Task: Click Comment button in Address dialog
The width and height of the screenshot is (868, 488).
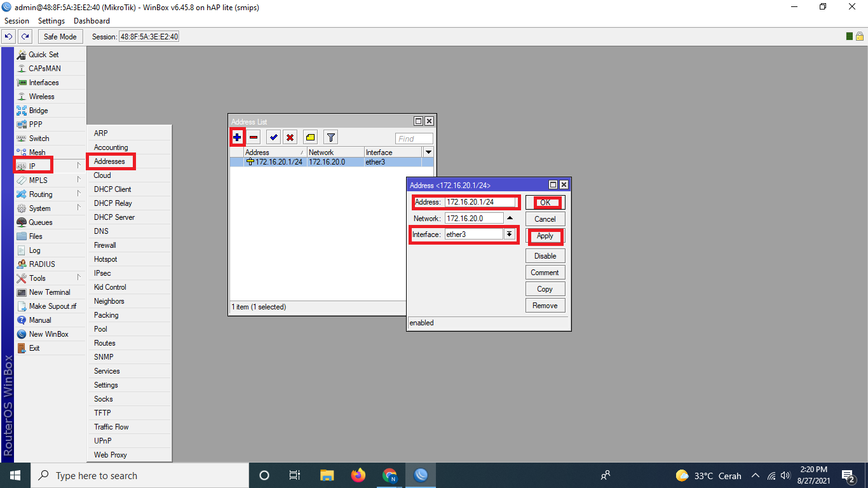Action: click(545, 273)
